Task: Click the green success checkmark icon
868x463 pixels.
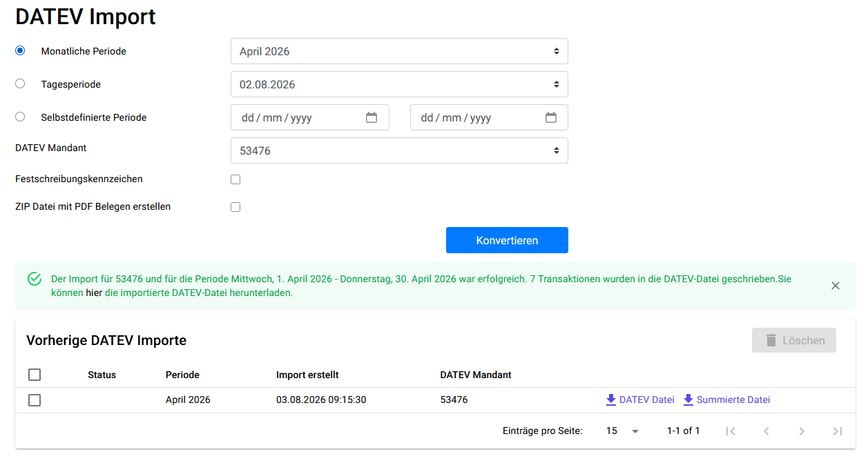Action: (35, 279)
